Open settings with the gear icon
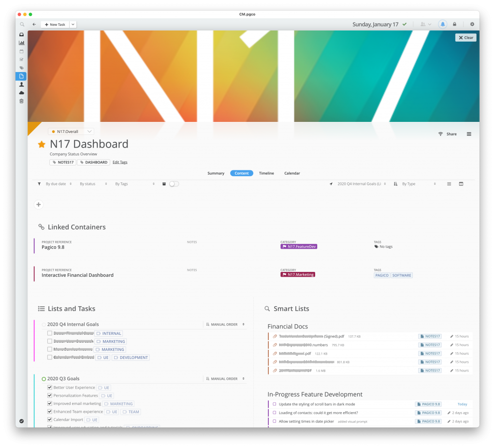This screenshot has height=448, width=495. click(x=472, y=24)
